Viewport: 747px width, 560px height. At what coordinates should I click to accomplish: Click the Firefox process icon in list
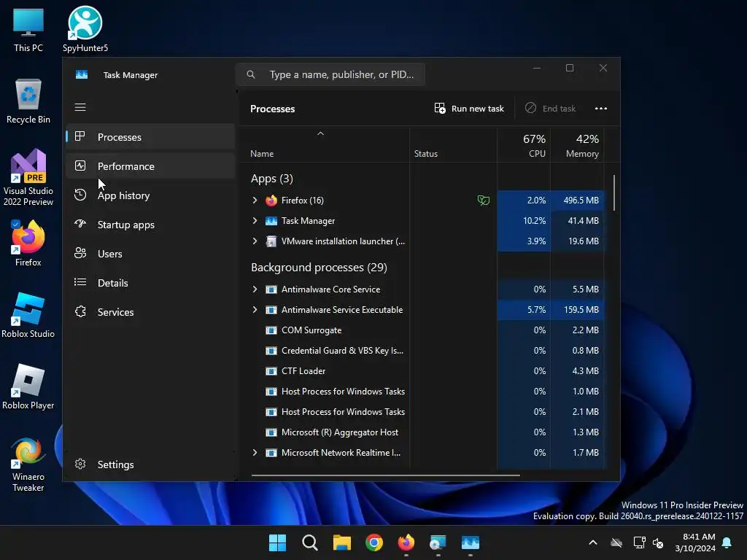coord(271,201)
